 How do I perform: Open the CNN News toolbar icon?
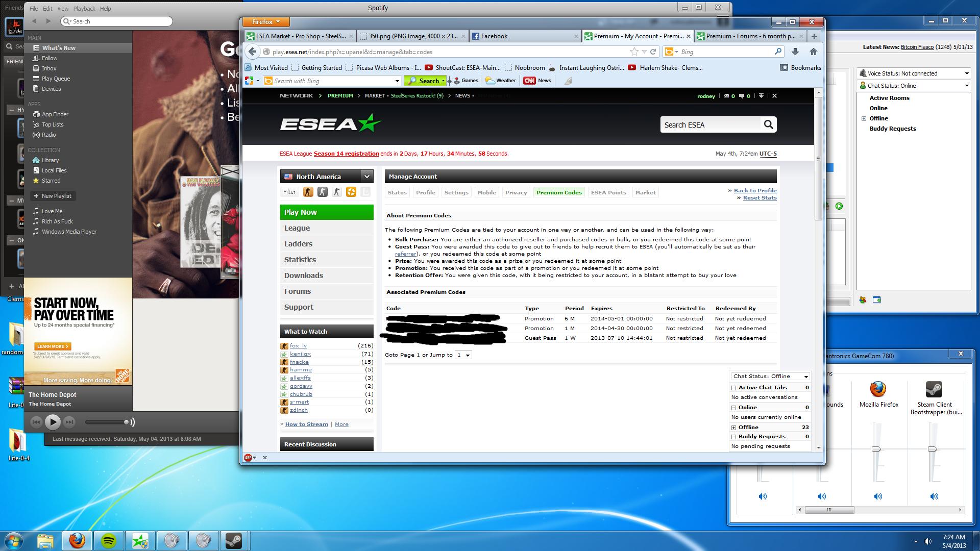click(537, 81)
